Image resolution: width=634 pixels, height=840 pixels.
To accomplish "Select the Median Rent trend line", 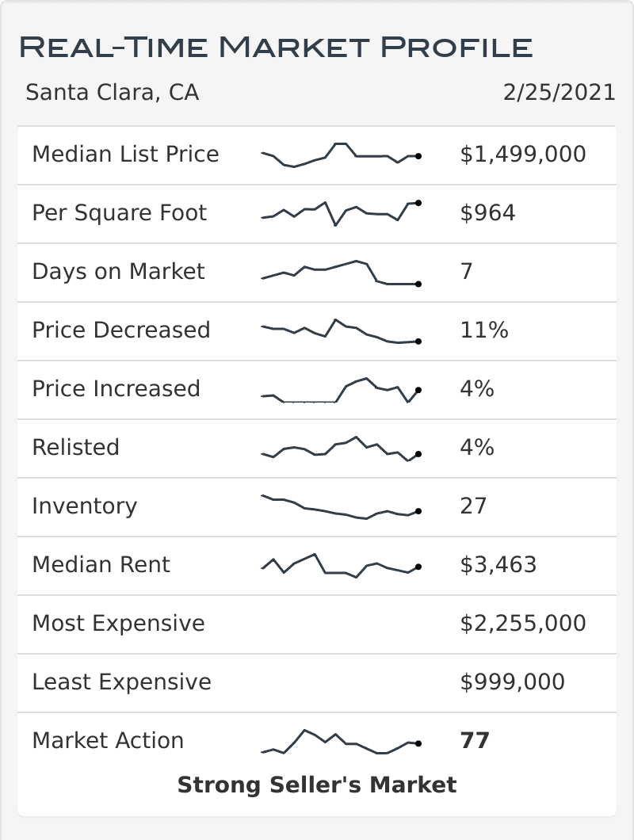I will [339, 564].
